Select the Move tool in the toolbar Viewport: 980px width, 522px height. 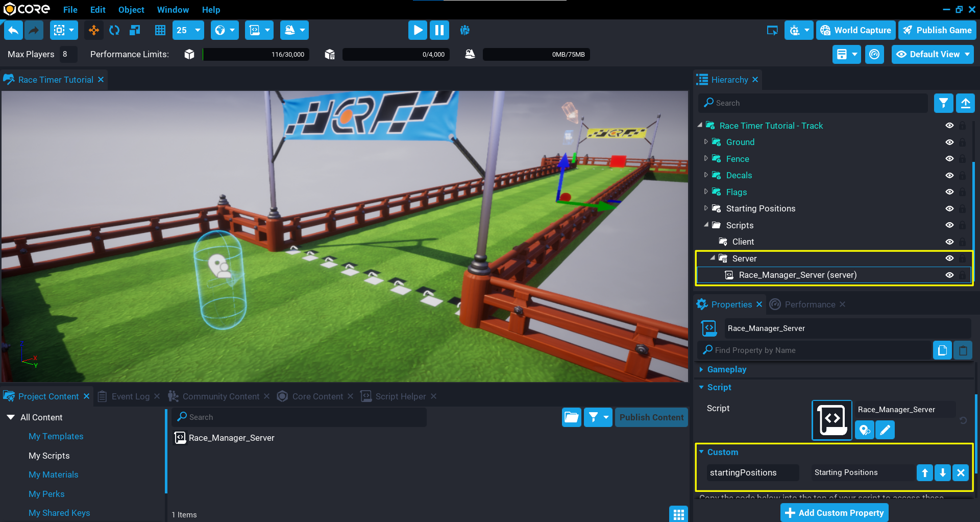93,30
